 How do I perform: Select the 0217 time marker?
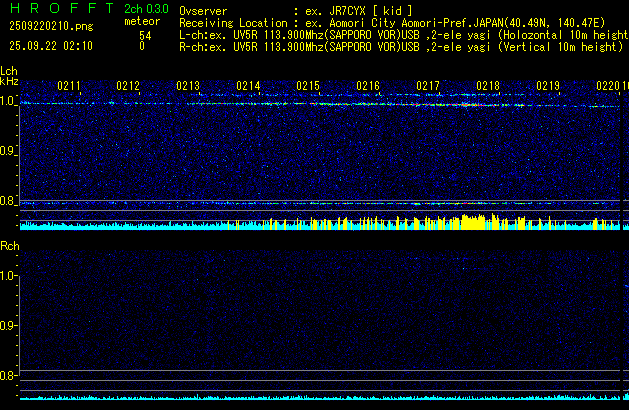click(x=428, y=86)
